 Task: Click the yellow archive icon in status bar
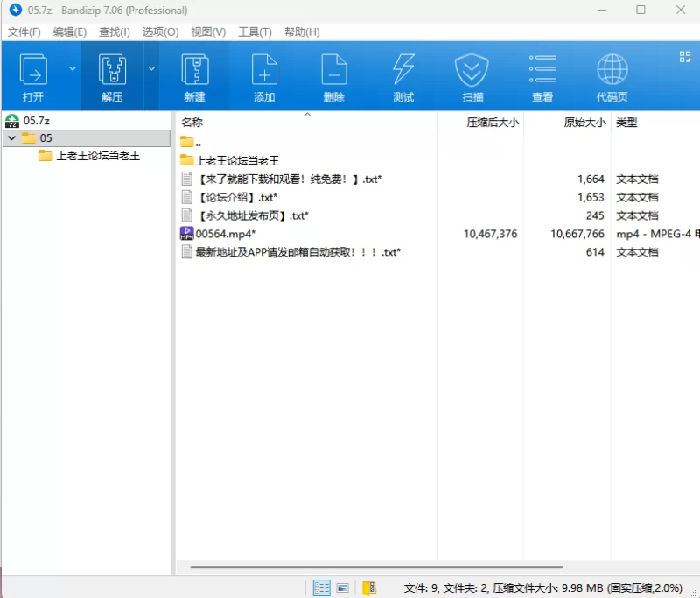(369, 588)
